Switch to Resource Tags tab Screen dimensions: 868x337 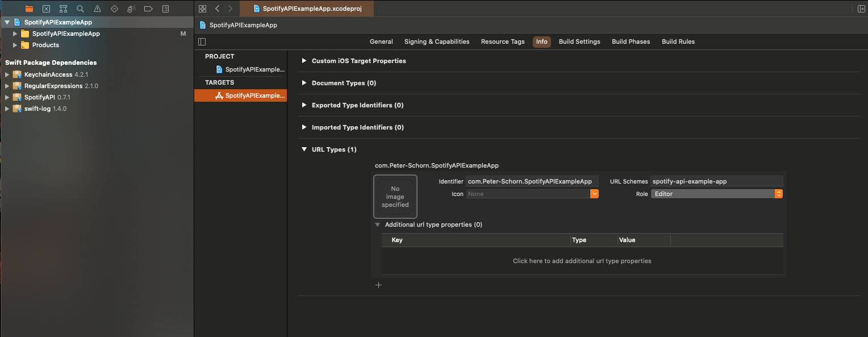click(x=503, y=41)
